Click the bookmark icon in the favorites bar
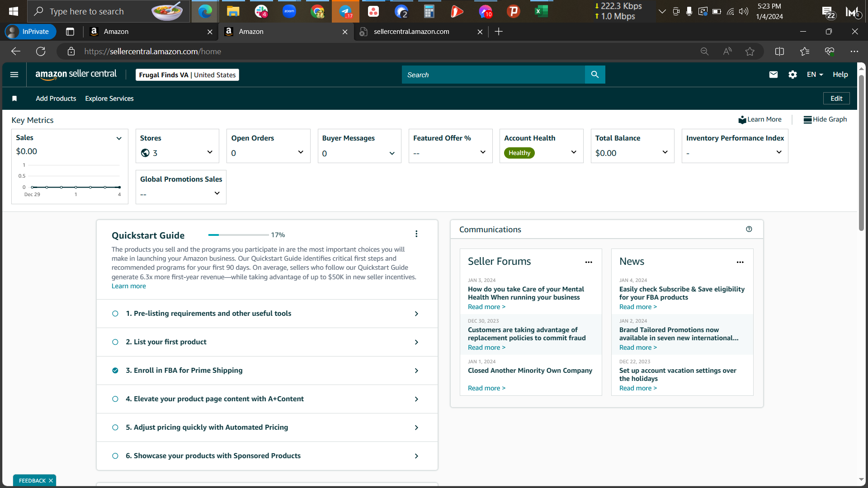Image resolution: width=868 pixels, height=488 pixels. point(14,99)
